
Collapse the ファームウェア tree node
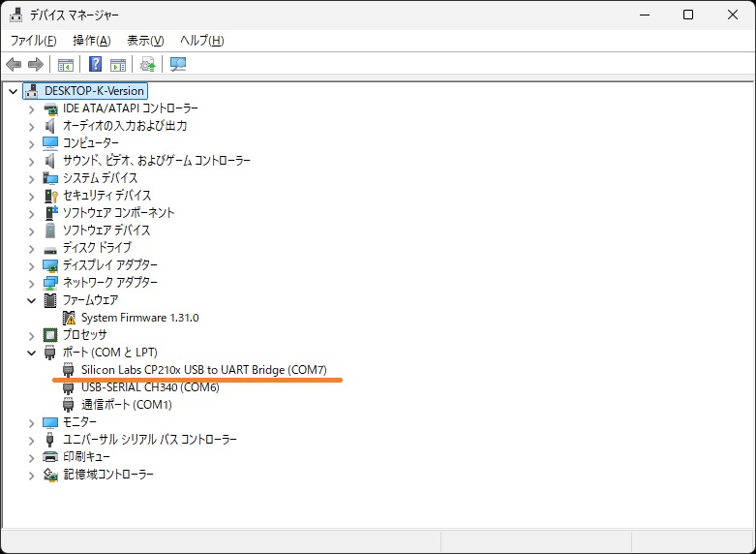[x=32, y=300]
